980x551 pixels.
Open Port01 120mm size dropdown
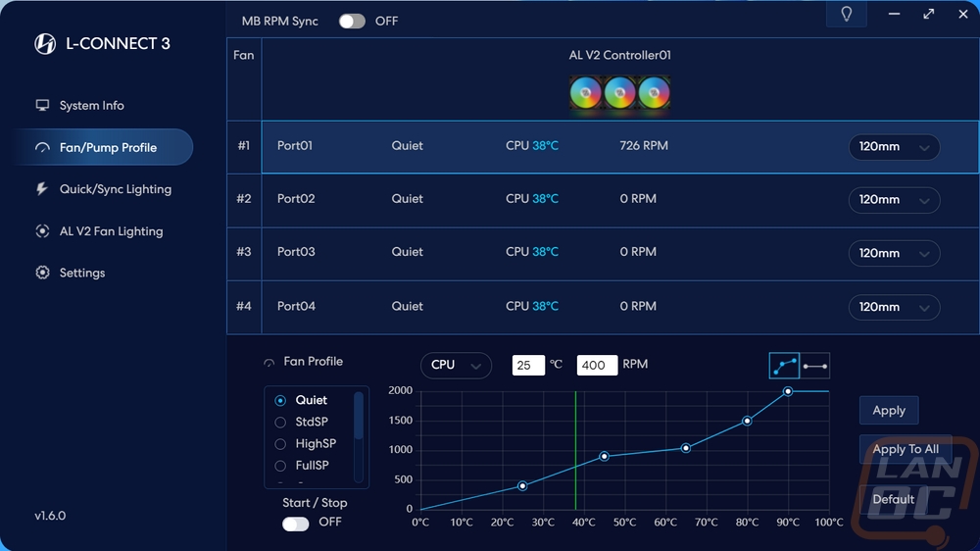(894, 147)
